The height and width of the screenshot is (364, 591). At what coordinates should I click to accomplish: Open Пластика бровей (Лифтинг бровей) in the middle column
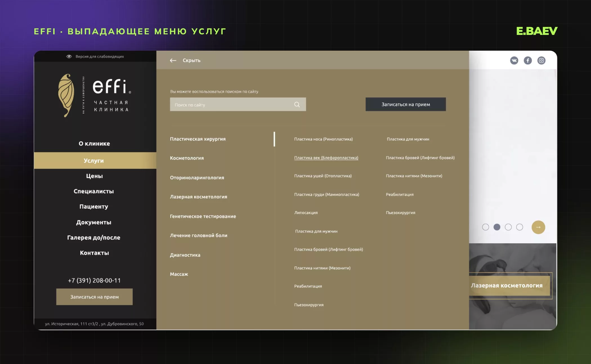coord(328,249)
